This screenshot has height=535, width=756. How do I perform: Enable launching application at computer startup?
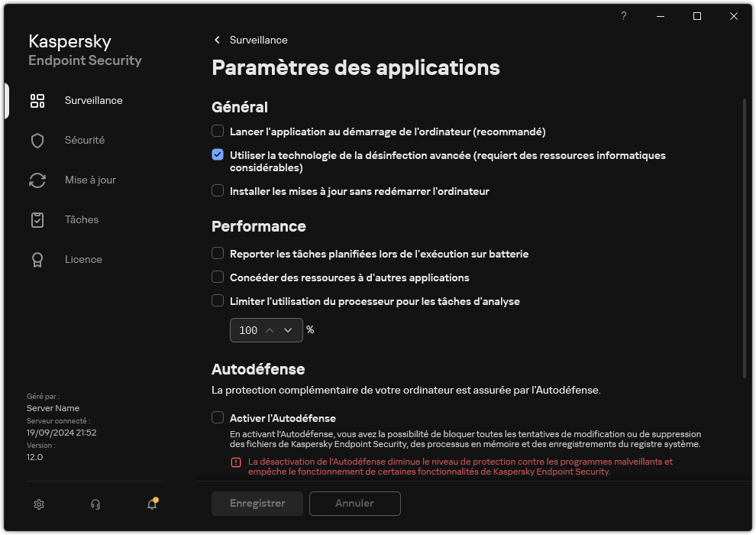(x=218, y=131)
